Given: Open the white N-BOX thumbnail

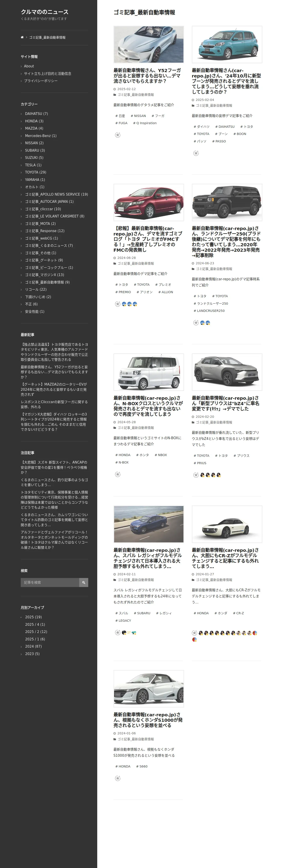Looking at the screenshot, I should (x=149, y=372).
